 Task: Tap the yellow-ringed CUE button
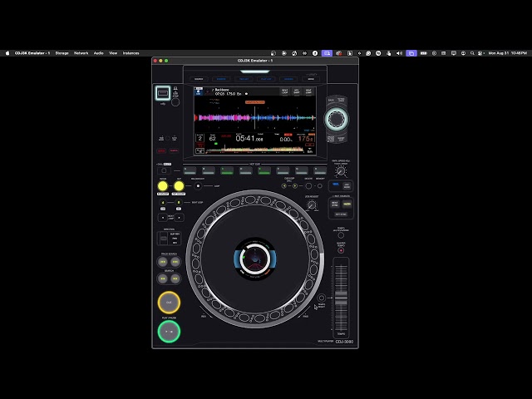(x=169, y=302)
